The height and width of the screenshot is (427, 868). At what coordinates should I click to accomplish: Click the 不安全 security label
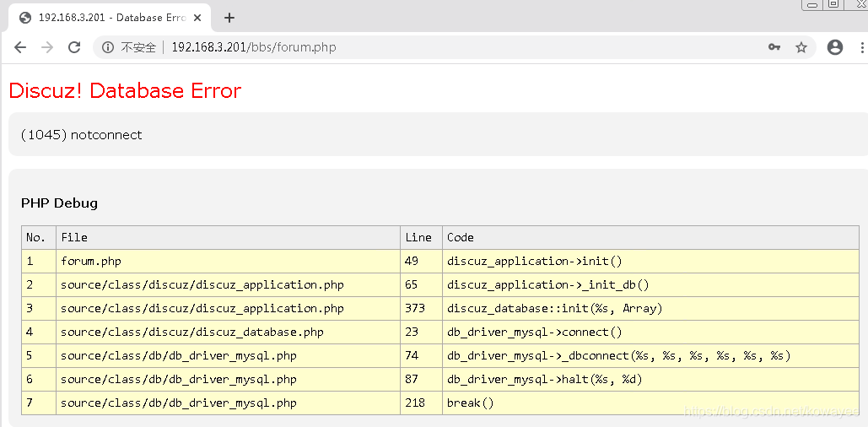click(138, 47)
